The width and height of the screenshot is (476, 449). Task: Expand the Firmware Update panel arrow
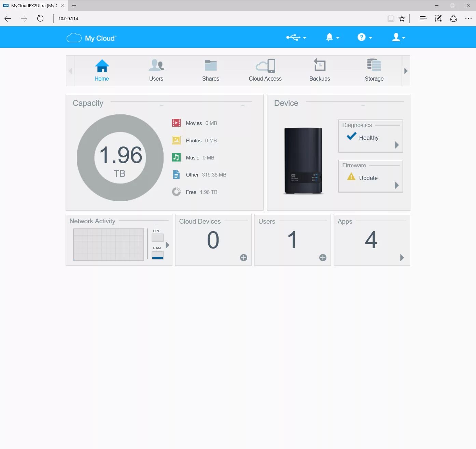pos(396,185)
